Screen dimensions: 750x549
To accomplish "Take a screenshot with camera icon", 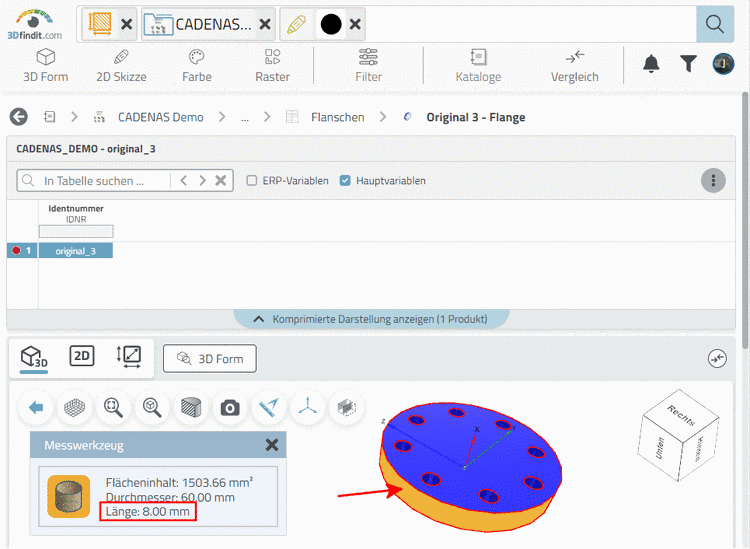I will [230, 408].
